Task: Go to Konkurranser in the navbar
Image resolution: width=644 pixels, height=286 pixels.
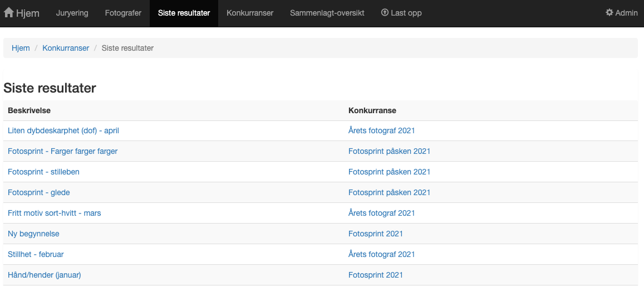Action: 250,13
